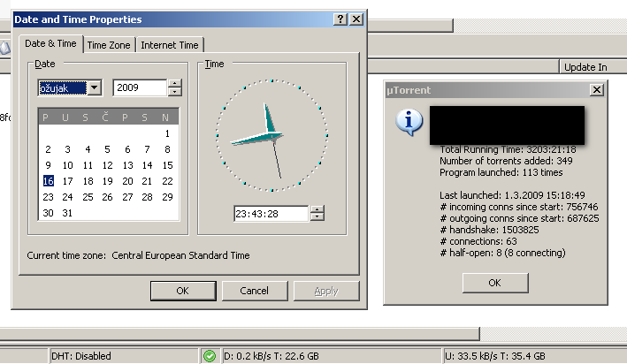The width and height of the screenshot is (627, 364).
Task: Click the help question mark button
Action: pyautogui.click(x=340, y=19)
